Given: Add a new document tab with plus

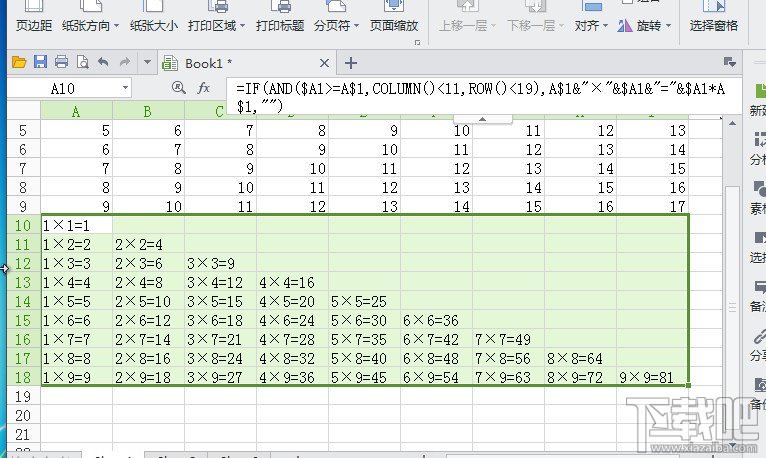Looking at the screenshot, I should (x=351, y=63).
